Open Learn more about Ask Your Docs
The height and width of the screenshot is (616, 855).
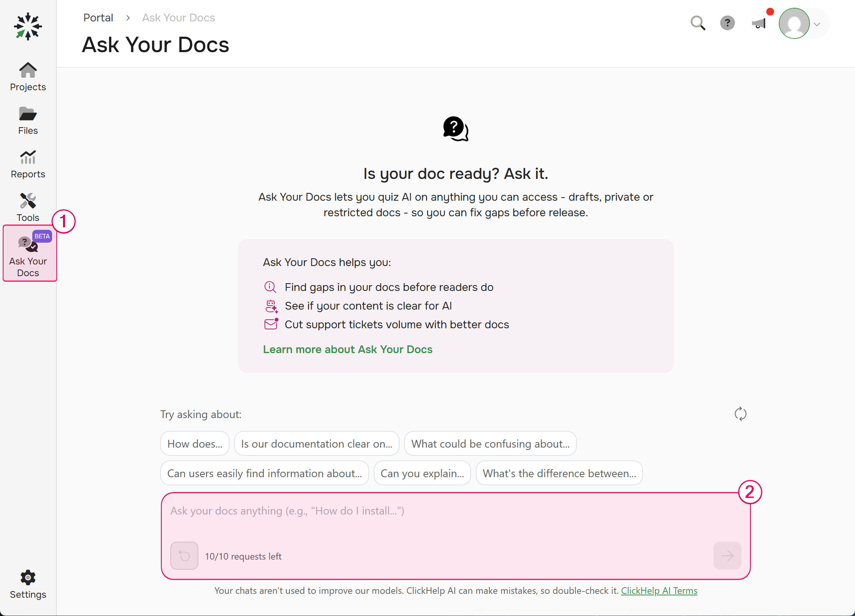coord(347,349)
